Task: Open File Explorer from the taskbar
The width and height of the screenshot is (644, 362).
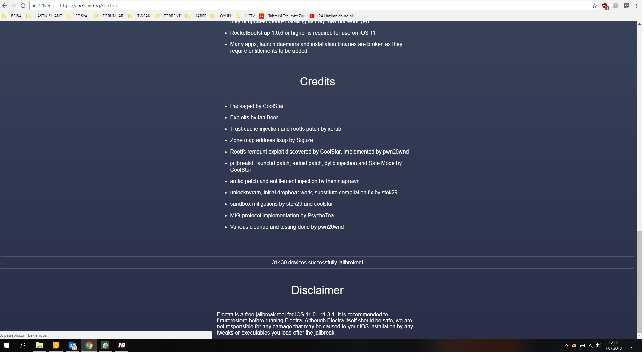Action: pyautogui.click(x=40, y=345)
